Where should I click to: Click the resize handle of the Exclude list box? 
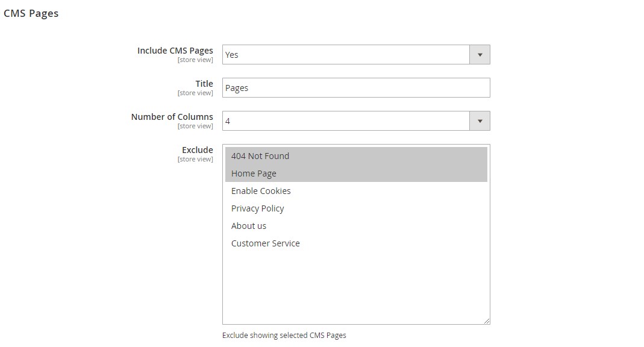point(487,322)
